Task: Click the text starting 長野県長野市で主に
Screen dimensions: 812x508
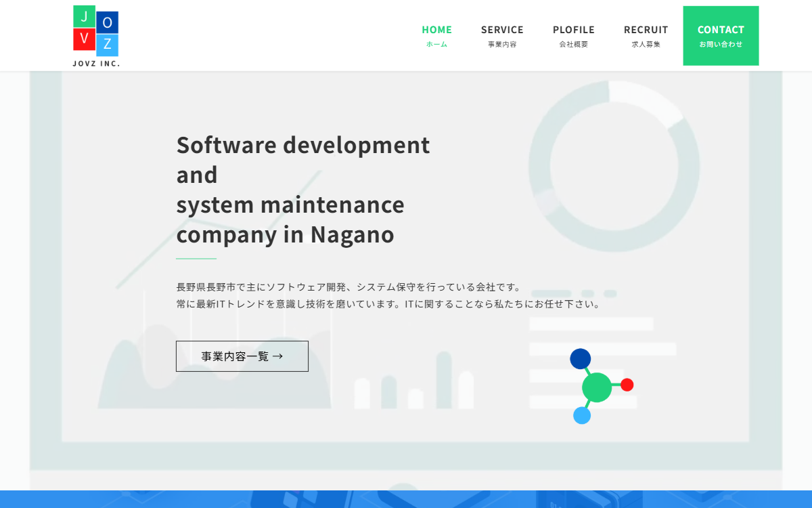Action: 349,287
